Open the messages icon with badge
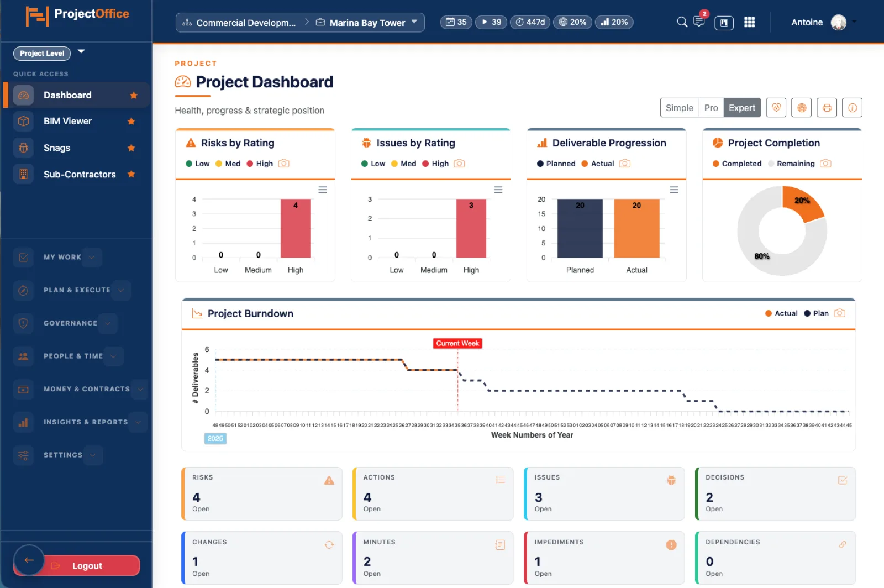The image size is (884, 588). pyautogui.click(x=699, y=21)
